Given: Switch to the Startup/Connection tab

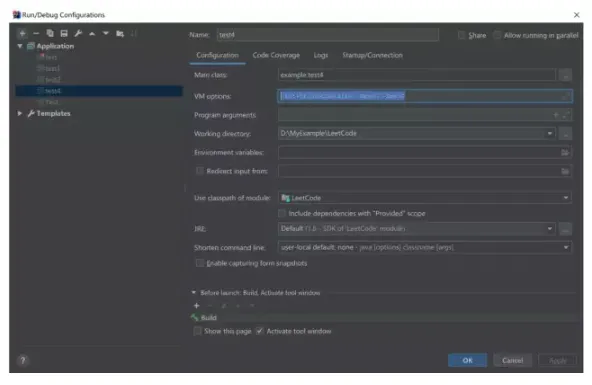Looking at the screenshot, I should pos(372,55).
